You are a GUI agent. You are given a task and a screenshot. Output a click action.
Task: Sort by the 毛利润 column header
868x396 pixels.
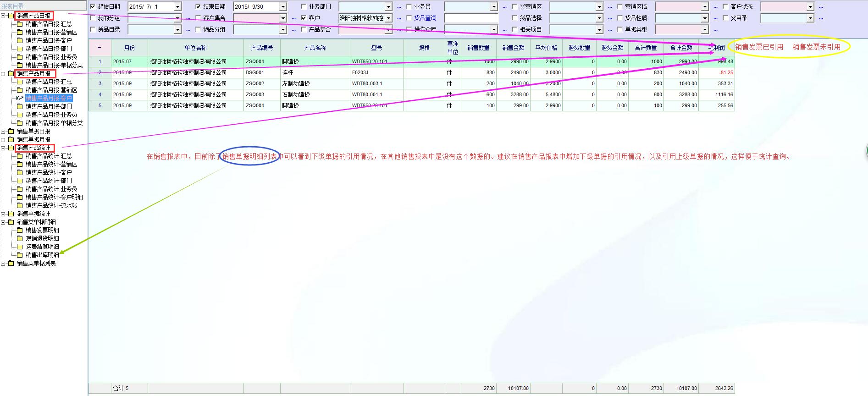point(716,48)
